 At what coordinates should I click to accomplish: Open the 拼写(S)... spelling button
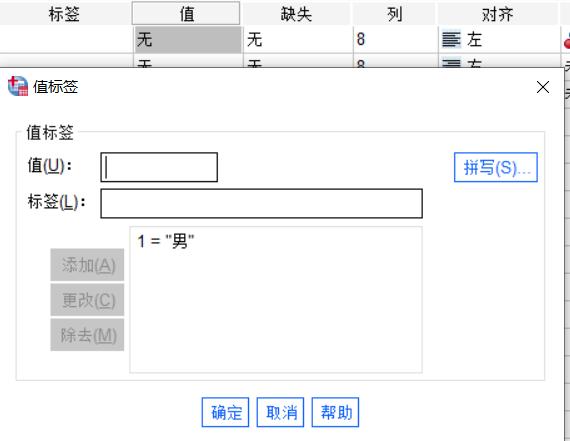pyautogui.click(x=495, y=167)
